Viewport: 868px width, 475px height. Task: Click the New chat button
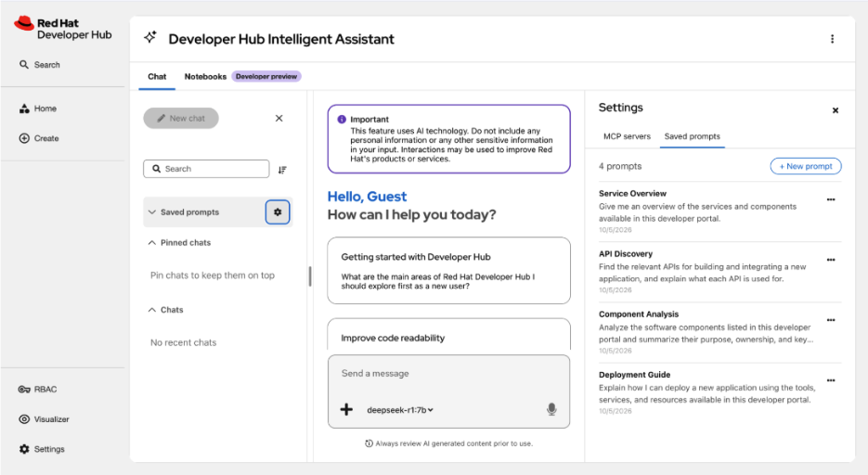pyautogui.click(x=181, y=119)
